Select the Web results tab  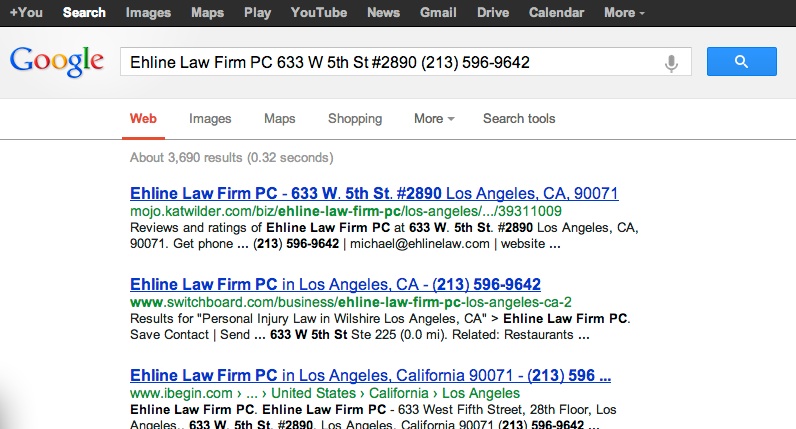(x=143, y=119)
